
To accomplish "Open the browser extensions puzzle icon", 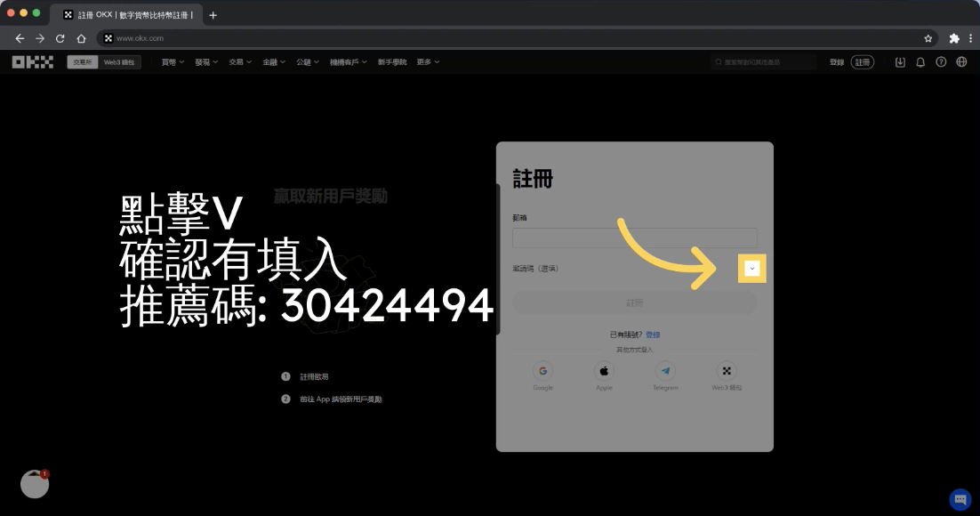I will pos(953,38).
